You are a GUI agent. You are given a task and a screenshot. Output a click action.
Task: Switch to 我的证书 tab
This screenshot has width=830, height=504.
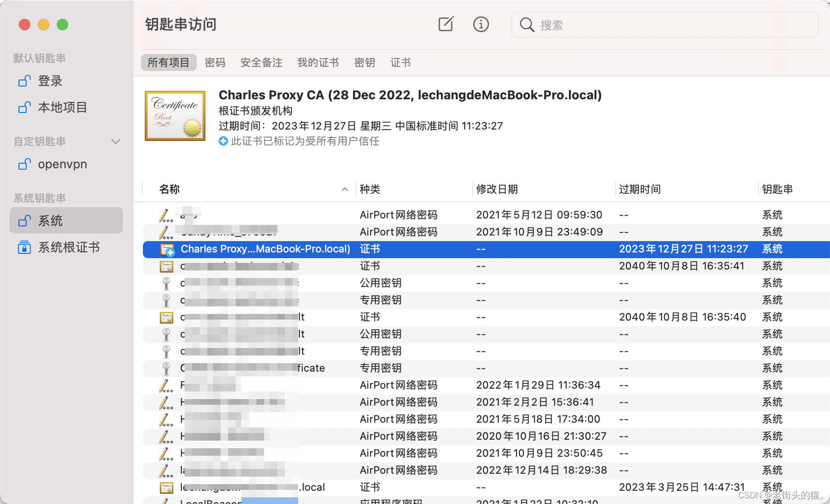(x=318, y=62)
